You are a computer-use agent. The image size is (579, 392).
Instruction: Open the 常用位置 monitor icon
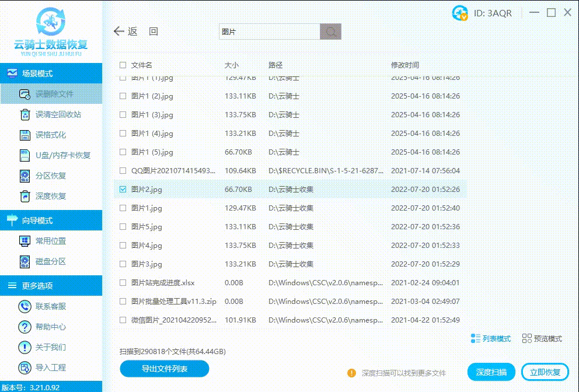[x=25, y=241]
